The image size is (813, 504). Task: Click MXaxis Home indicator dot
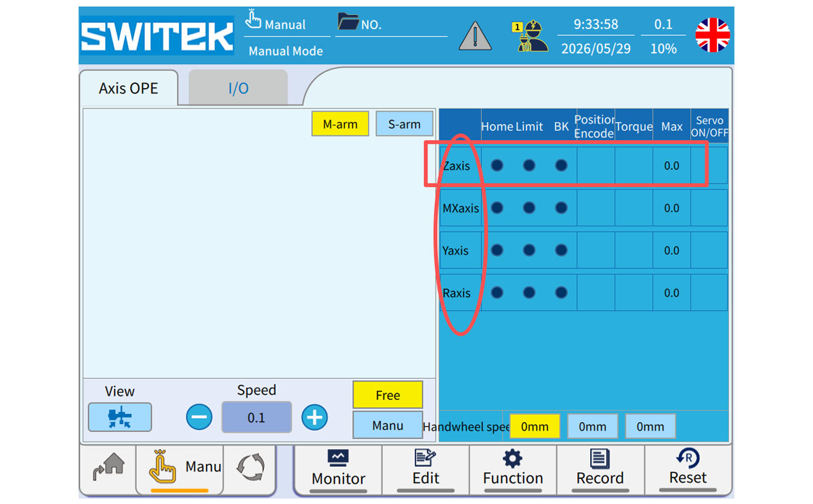point(497,208)
